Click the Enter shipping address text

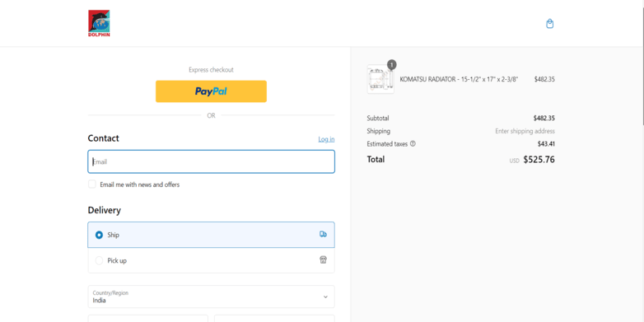pyautogui.click(x=525, y=131)
